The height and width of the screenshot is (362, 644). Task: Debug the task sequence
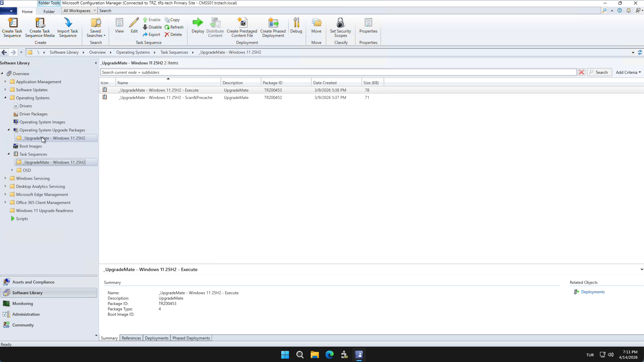point(296,26)
